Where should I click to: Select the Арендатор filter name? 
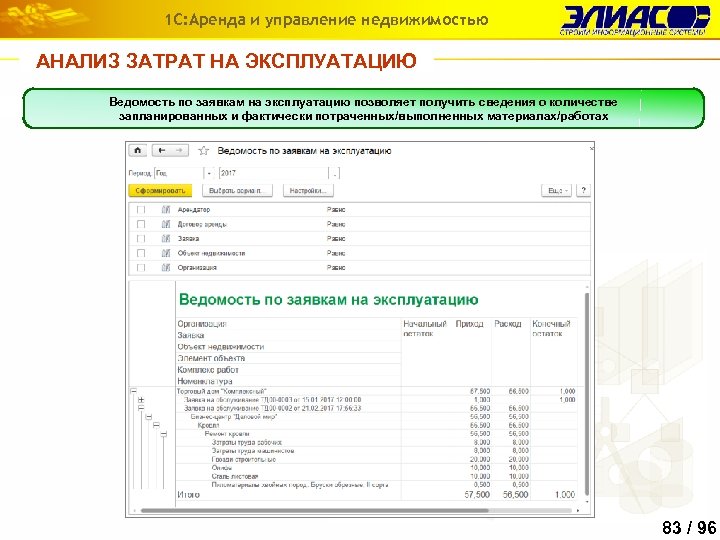pos(193,210)
